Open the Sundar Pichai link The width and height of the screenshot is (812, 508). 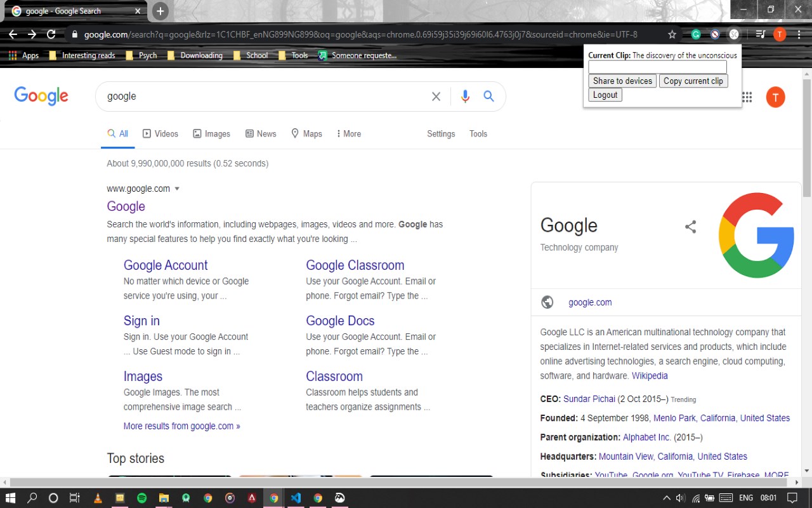[589, 399]
